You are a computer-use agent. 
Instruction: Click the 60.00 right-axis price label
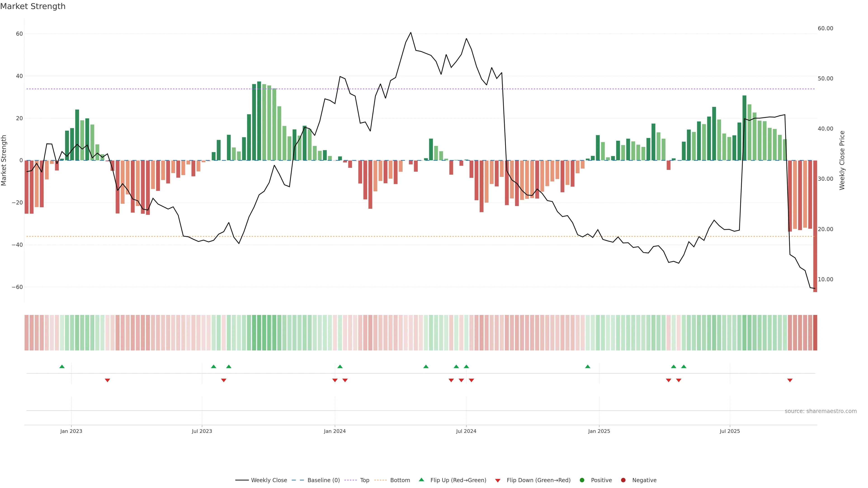coord(825,28)
